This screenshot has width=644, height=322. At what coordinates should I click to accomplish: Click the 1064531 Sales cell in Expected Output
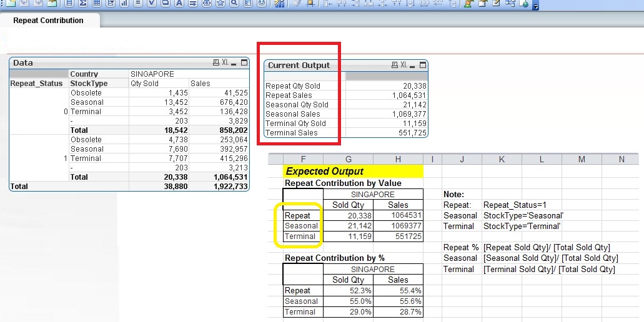click(x=398, y=215)
